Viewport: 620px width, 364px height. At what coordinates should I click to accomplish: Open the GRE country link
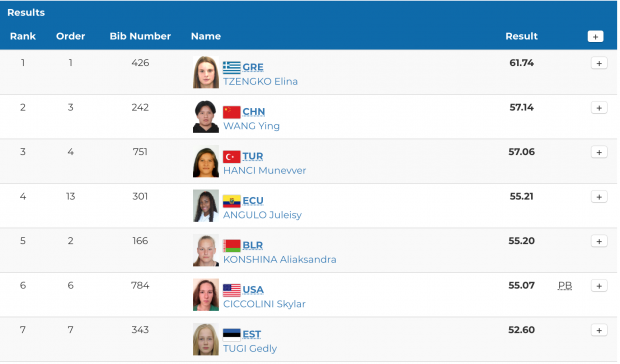point(253,67)
